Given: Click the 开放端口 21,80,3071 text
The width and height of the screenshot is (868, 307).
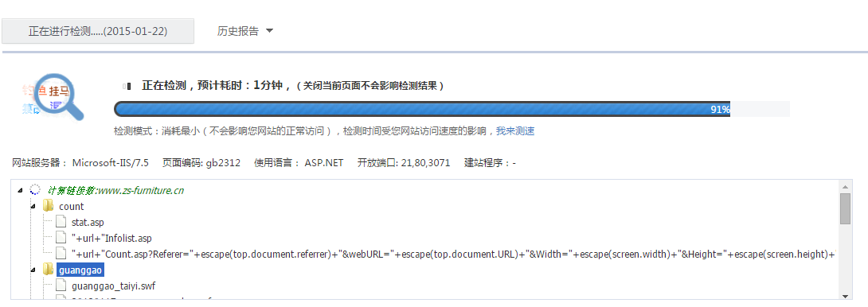Looking at the screenshot, I should (x=404, y=162).
